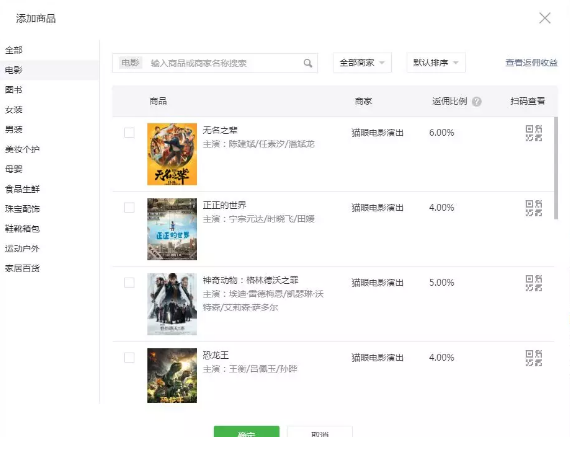The width and height of the screenshot is (570, 460).
Task: Open QR code for 正正的世界
Action: tap(534, 208)
